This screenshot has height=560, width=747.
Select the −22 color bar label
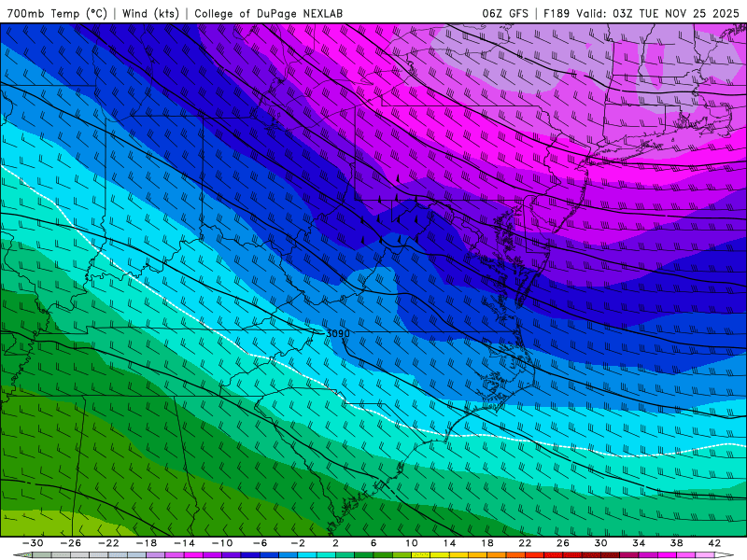coord(108,543)
